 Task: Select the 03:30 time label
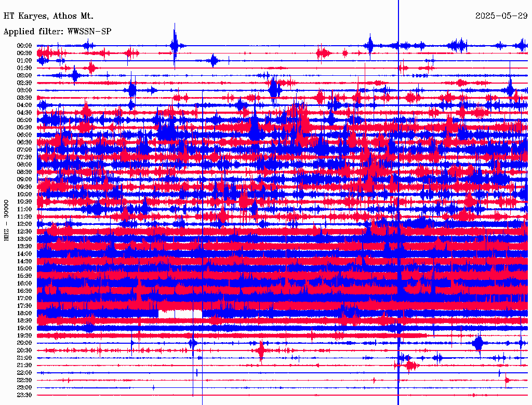(x=24, y=98)
